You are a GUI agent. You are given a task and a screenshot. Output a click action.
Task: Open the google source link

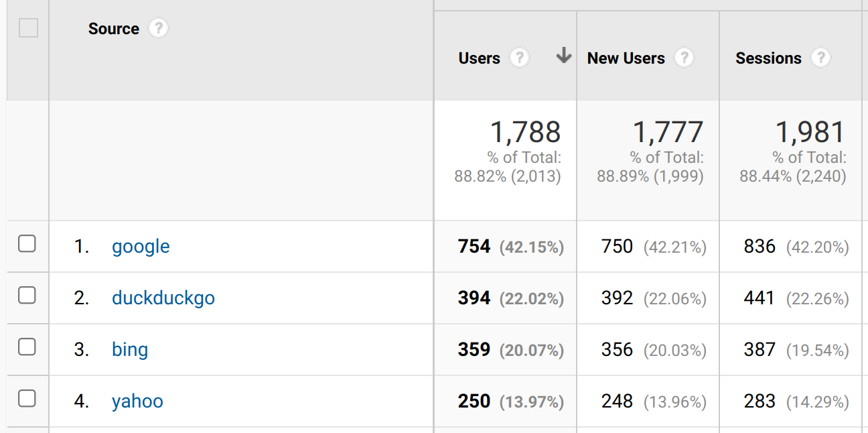141,247
